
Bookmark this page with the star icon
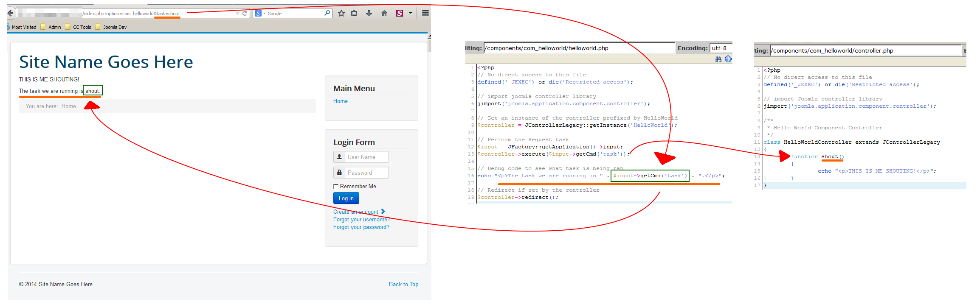tap(341, 13)
